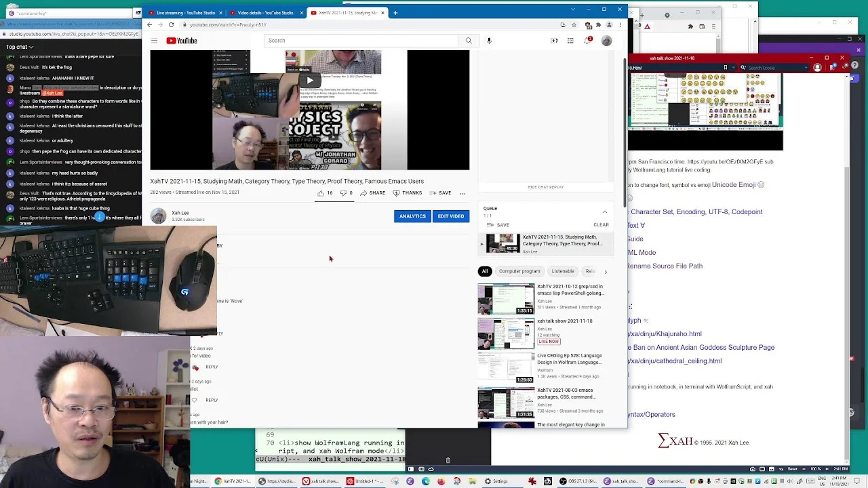Open the three-dot more actions menu

point(463,193)
